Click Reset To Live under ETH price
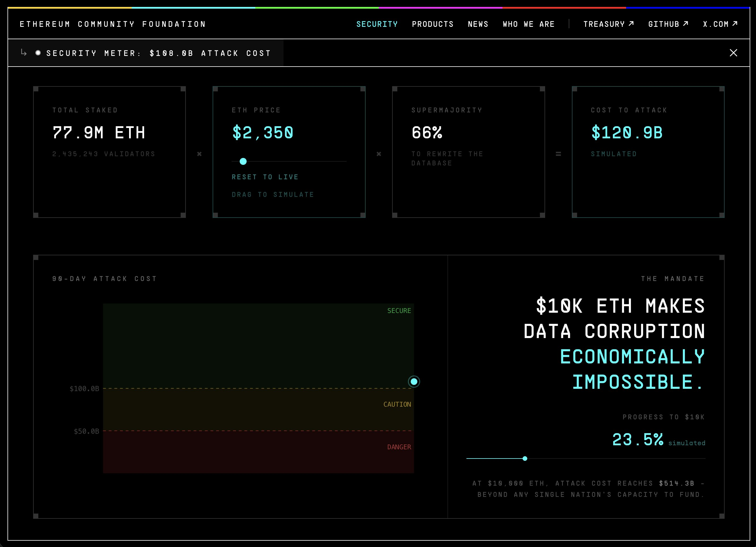The width and height of the screenshot is (756, 547). click(265, 177)
